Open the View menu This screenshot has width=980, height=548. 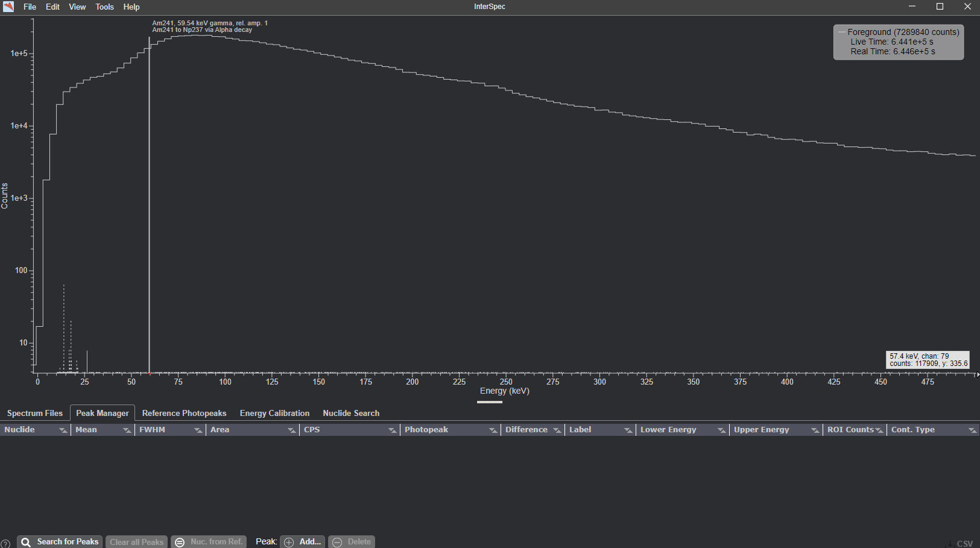click(77, 7)
